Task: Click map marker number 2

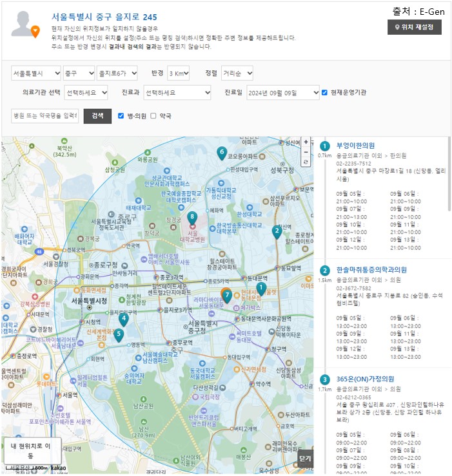Action: (x=277, y=231)
